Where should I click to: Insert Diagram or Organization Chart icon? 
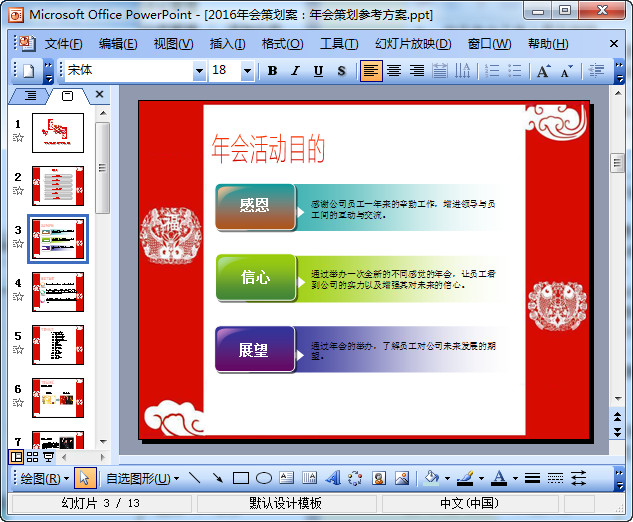click(x=355, y=478)
